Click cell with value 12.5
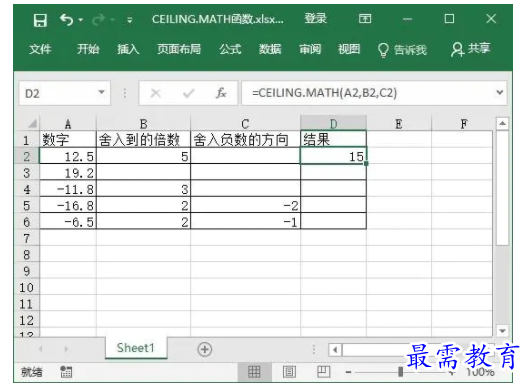This screenshot has height=388, width=528. coord(68,156)
